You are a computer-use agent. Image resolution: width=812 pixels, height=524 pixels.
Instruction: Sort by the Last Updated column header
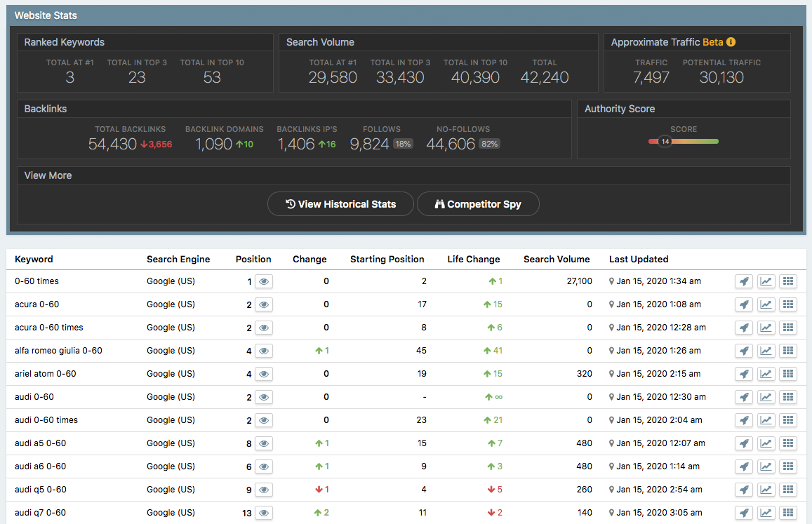tap(639, 259)
